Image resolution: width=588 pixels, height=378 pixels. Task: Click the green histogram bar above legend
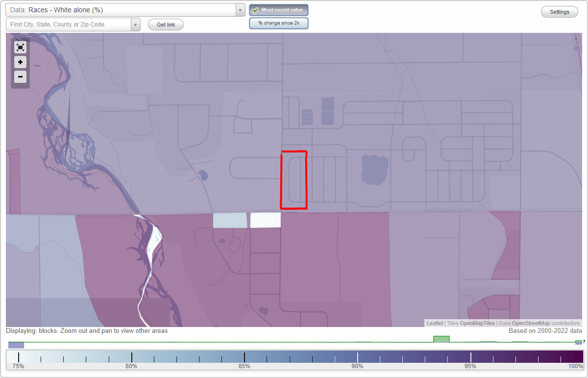(x=441, y=339)
